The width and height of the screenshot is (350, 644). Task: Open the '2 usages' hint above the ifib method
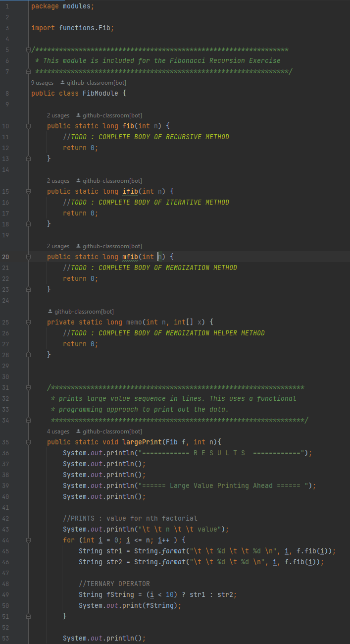tap(58, 181)
